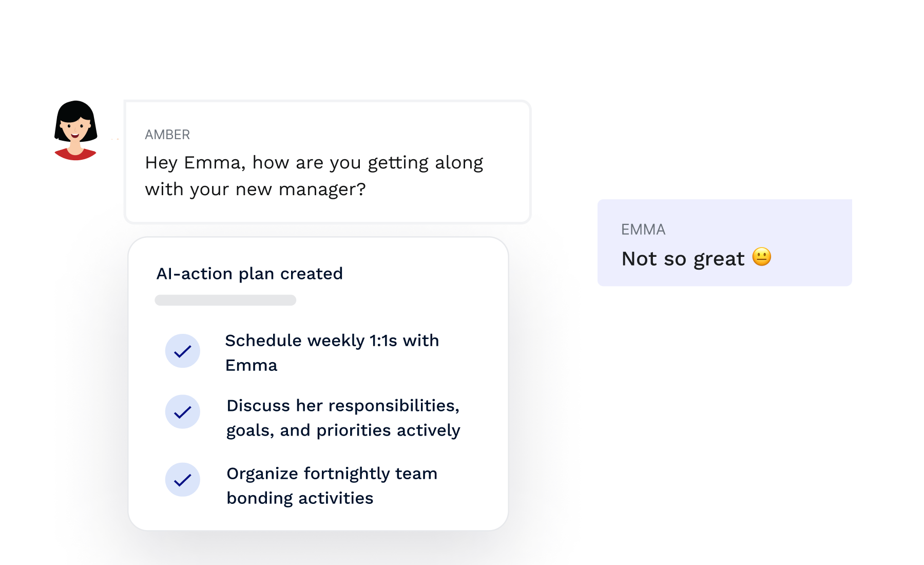Click the gray progress bar under the heading

coord(225,300)
